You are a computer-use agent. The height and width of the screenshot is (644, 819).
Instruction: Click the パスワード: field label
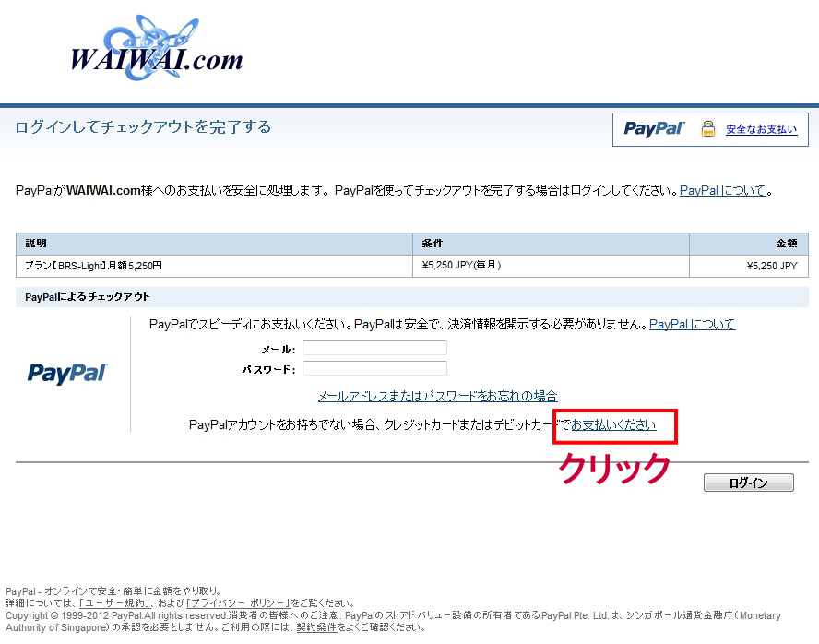coord(269,370)
